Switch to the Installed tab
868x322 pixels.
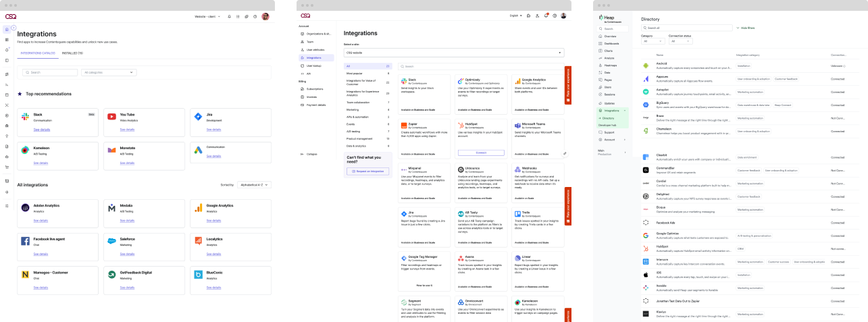point(72,53)
